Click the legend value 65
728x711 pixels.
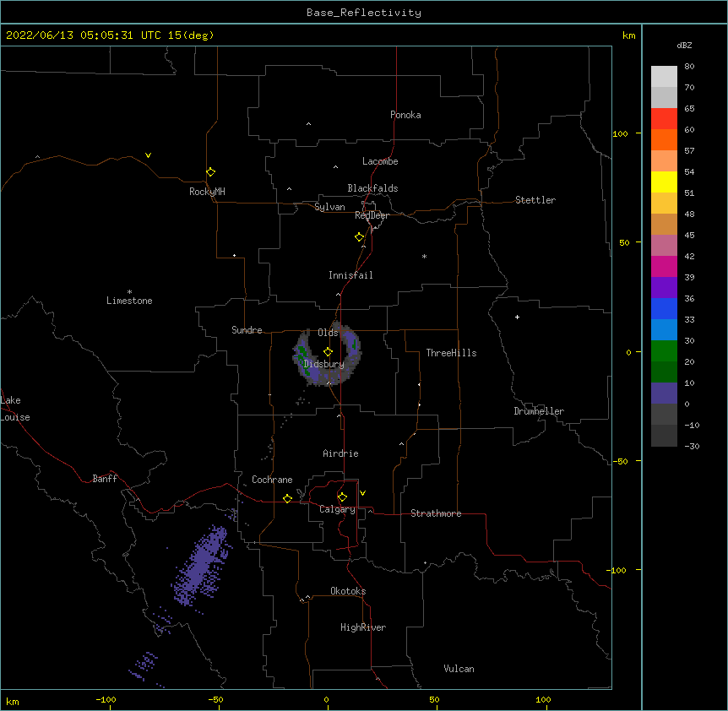point(689,108)
